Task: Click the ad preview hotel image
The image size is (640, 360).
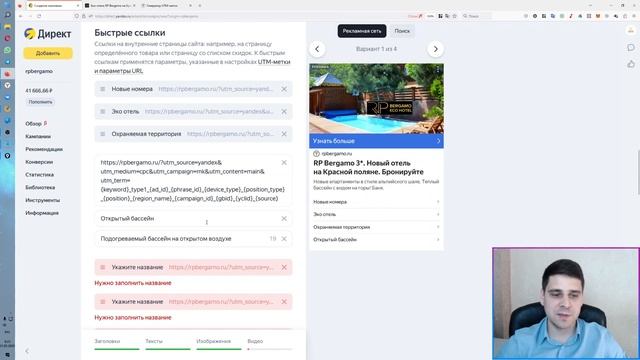Action: (x=376, y=98)
